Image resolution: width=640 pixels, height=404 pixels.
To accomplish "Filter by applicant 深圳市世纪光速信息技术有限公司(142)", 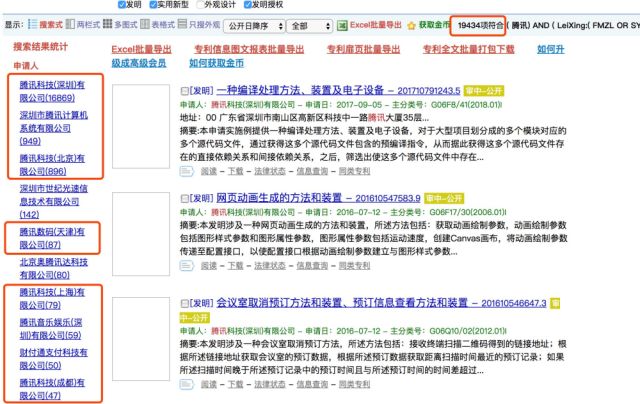I will (53, 202).
